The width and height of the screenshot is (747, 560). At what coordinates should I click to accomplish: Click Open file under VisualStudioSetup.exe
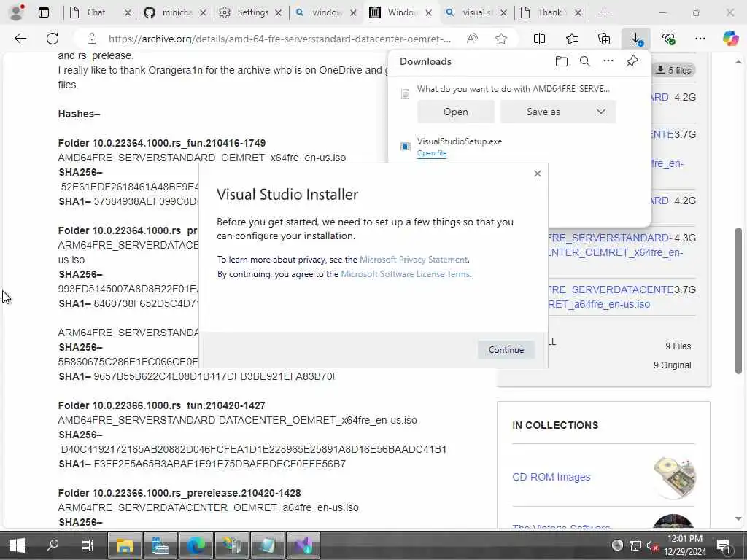[432, 153]
